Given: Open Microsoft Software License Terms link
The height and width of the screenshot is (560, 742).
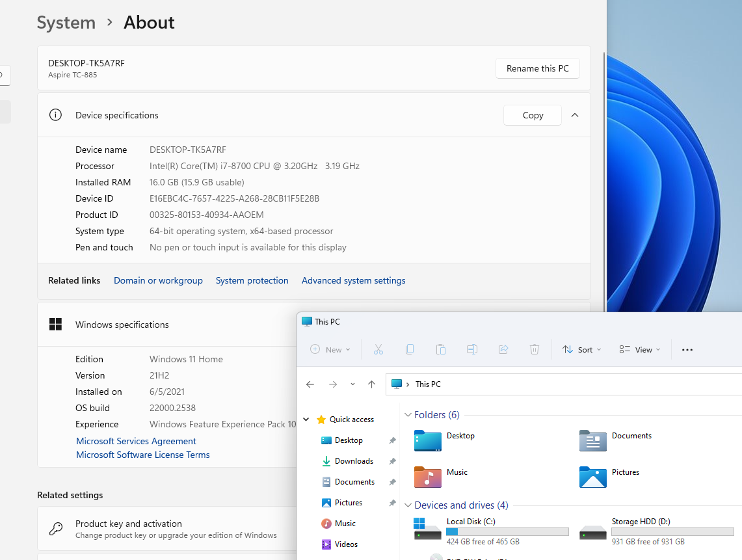Looking at the screenshot, I should [142, 455].
